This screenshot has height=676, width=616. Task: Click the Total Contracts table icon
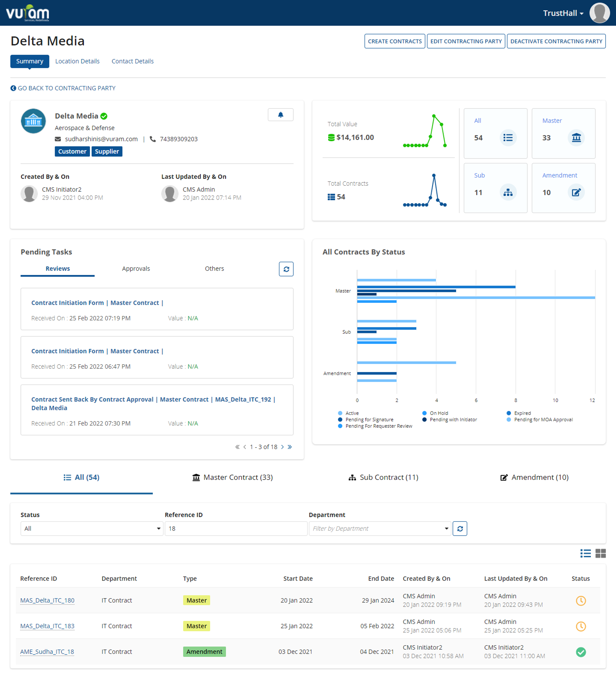point(331,197)
